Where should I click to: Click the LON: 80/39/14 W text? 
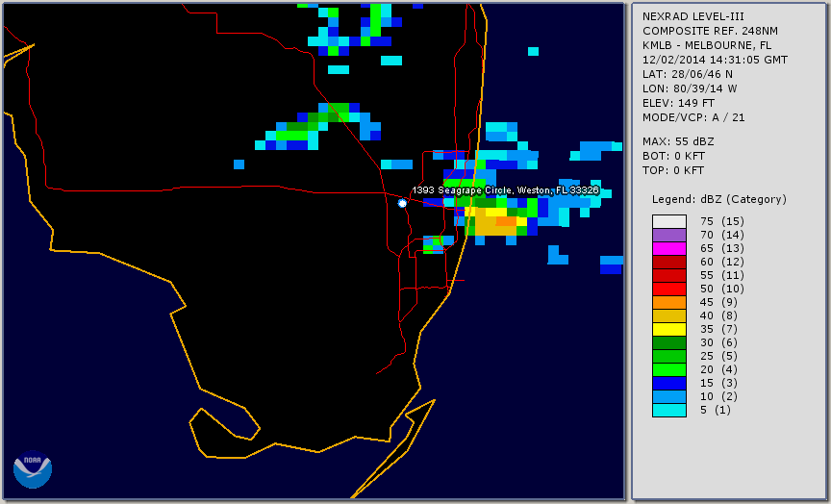click(x=690, y=88)
